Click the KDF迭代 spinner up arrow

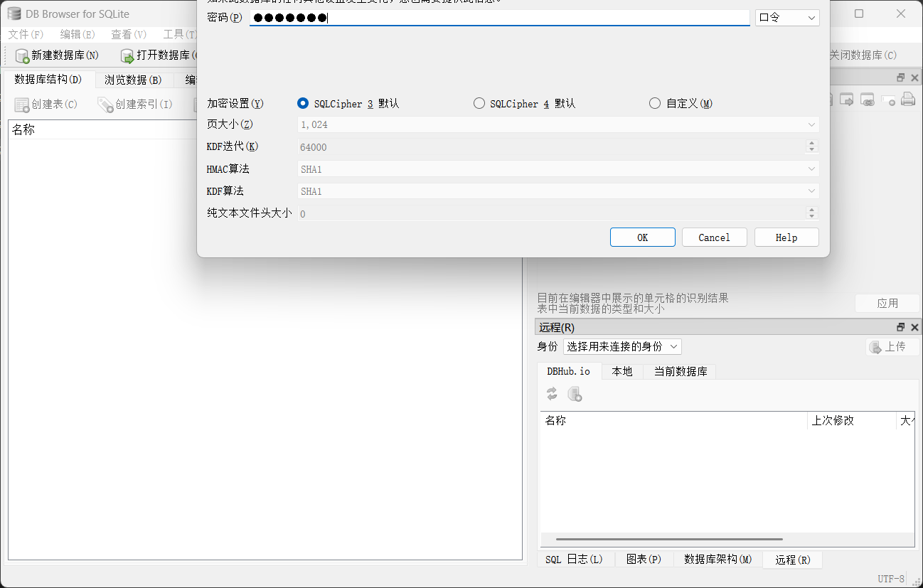click(x=812, y=143)
